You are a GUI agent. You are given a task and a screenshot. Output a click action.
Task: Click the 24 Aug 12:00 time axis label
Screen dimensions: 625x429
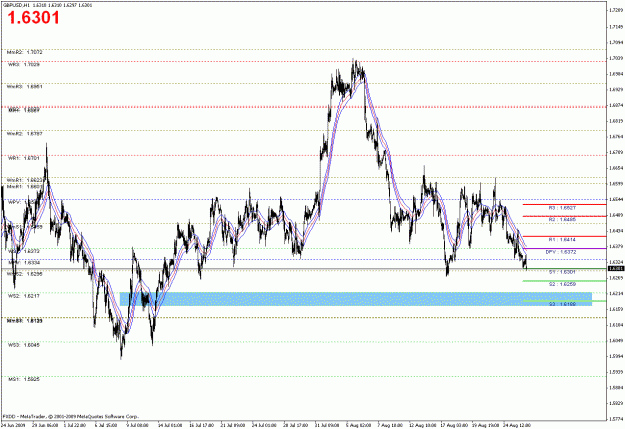pyautogui.click(x=515, y=425)
